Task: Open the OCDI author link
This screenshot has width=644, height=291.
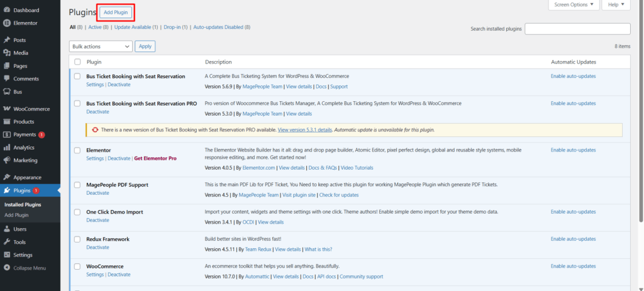Action: click(x=249, y=222)
